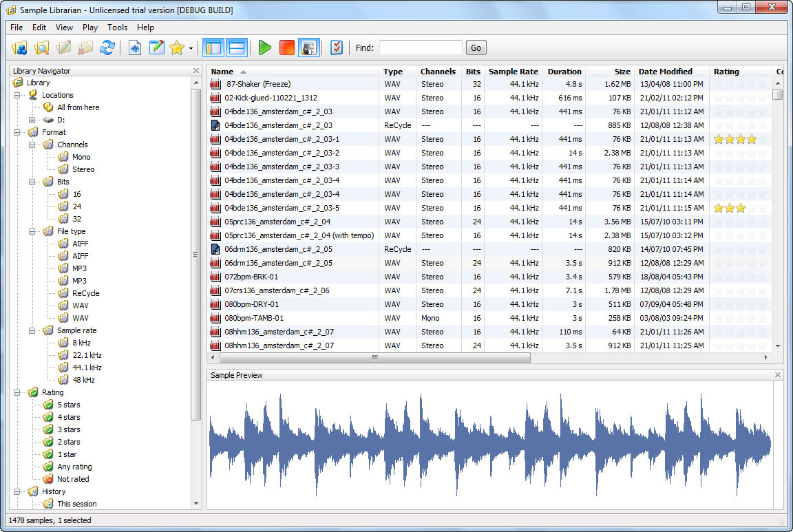Sort by the Date Modified column header
Viewport: 793px width, 532px height.
672,72
